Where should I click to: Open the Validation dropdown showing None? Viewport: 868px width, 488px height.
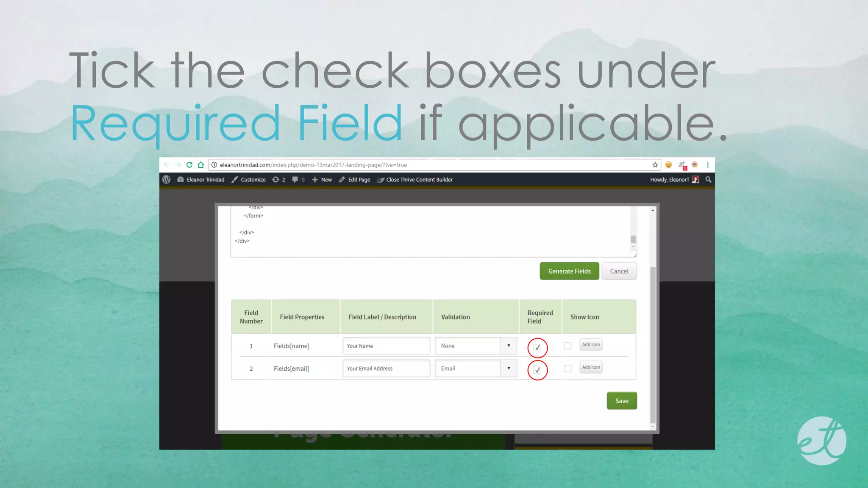pos(476,346)
